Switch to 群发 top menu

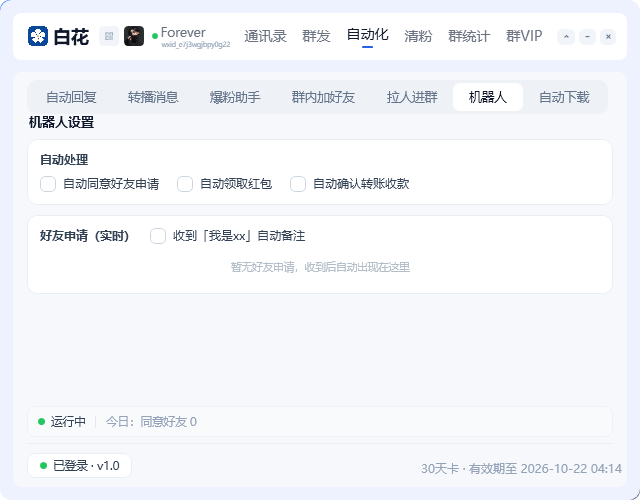316,36
